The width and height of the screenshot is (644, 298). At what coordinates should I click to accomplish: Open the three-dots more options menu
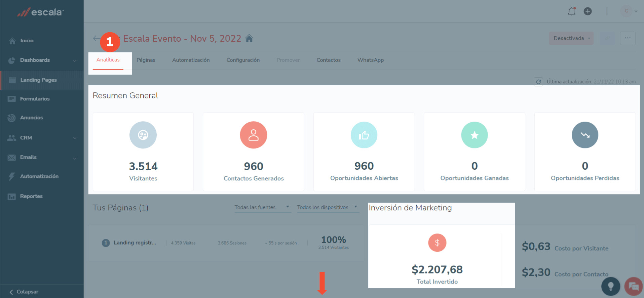(x=628, y=38)
